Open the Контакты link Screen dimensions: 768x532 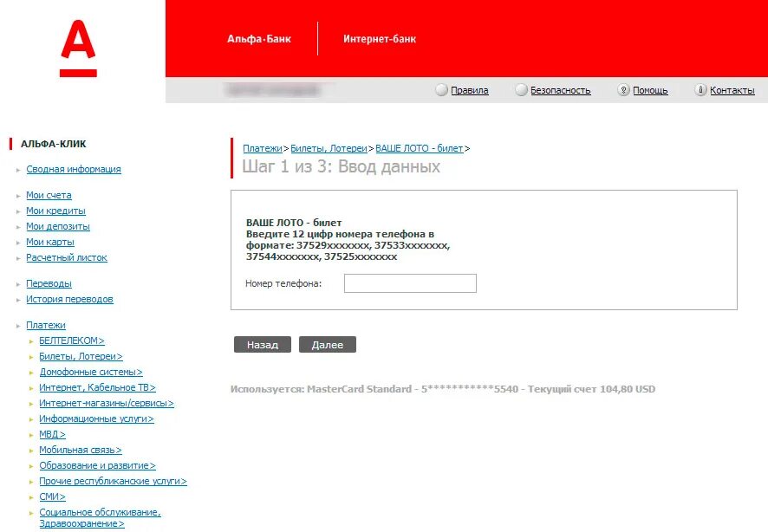click(732, 90)
